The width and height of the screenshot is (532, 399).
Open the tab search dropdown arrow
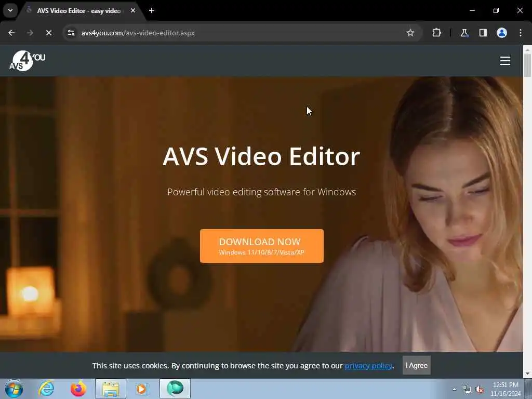click(10, 10)
